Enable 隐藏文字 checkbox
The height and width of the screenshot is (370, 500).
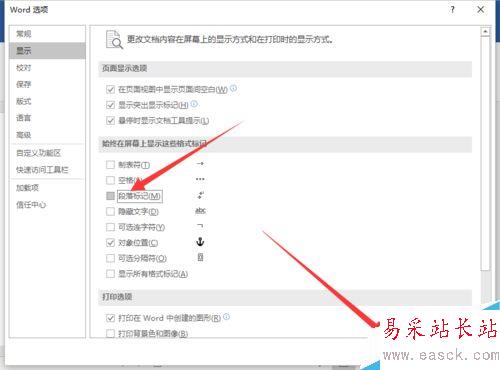point(110,211)
